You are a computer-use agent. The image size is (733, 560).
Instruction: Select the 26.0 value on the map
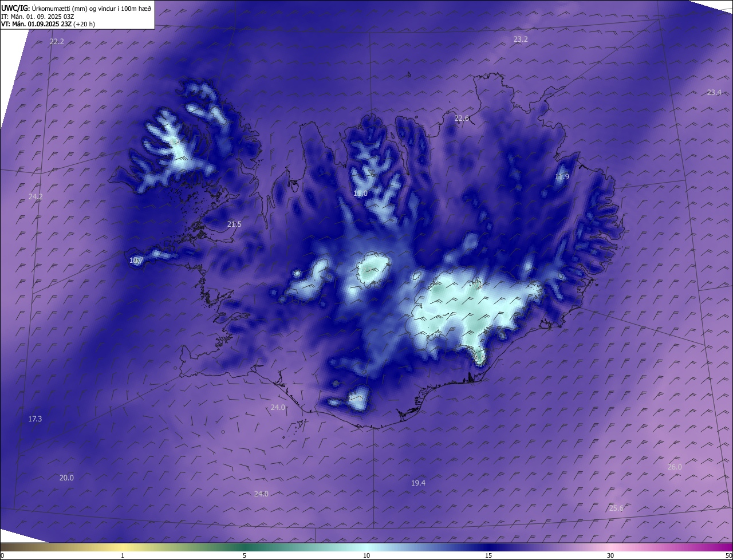point(675,467)
